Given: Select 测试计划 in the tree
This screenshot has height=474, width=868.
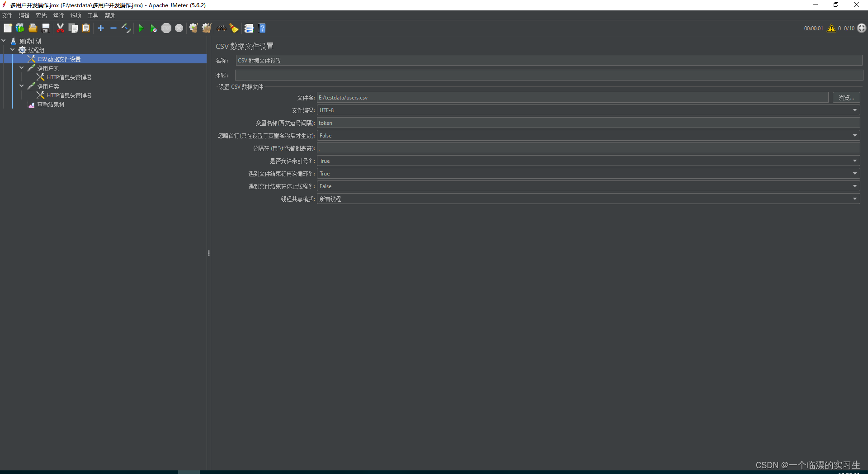Looking at the screenshot, I should pos(30,41).
